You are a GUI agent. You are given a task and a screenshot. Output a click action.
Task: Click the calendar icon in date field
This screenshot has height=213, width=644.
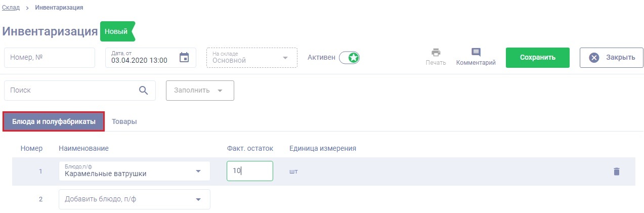184,58
